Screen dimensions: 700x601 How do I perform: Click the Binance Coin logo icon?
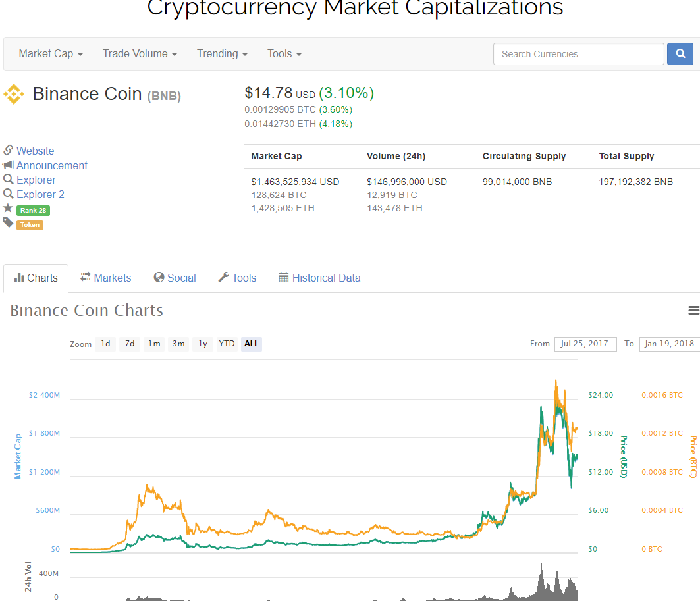point(14,94)
